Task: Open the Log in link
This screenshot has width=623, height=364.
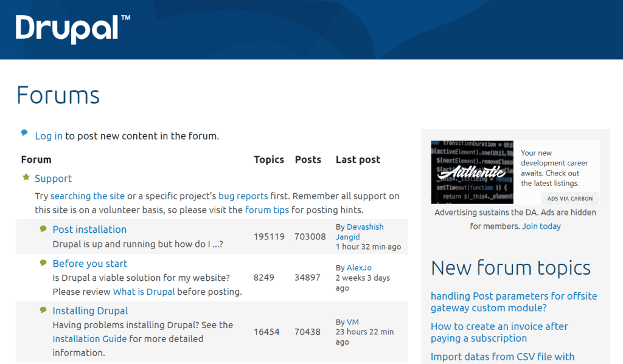Action: [49, 136]
